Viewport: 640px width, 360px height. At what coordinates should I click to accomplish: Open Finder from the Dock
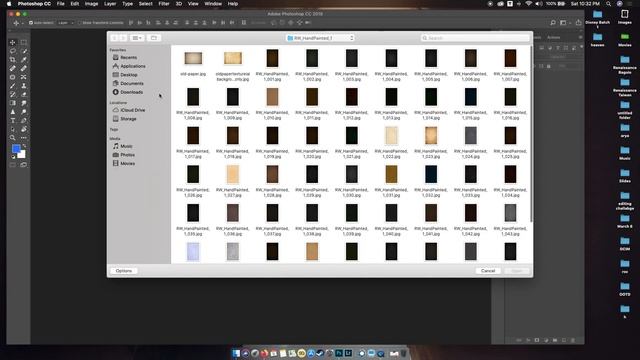point(236,353)
